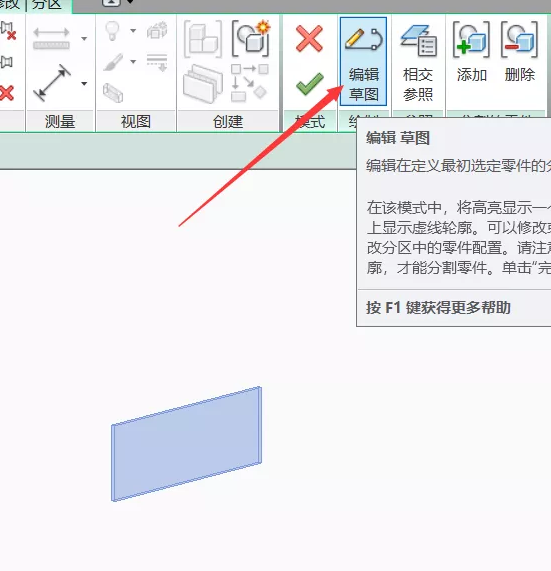Click the tooltip title '编辑 草图'
Viewport: 551px width, 571px height.
398,138
